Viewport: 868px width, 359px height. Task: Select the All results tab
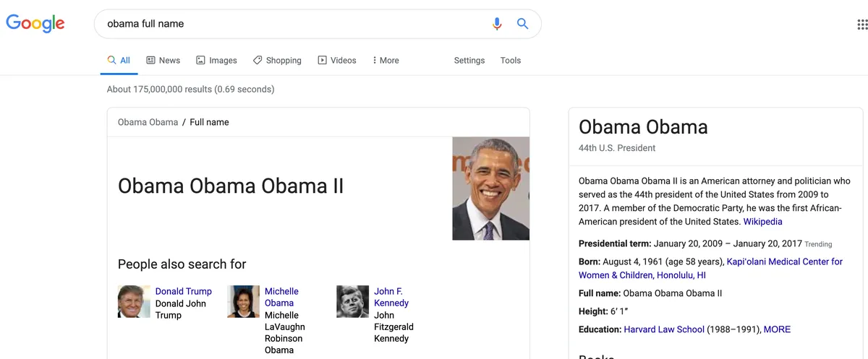119,60
